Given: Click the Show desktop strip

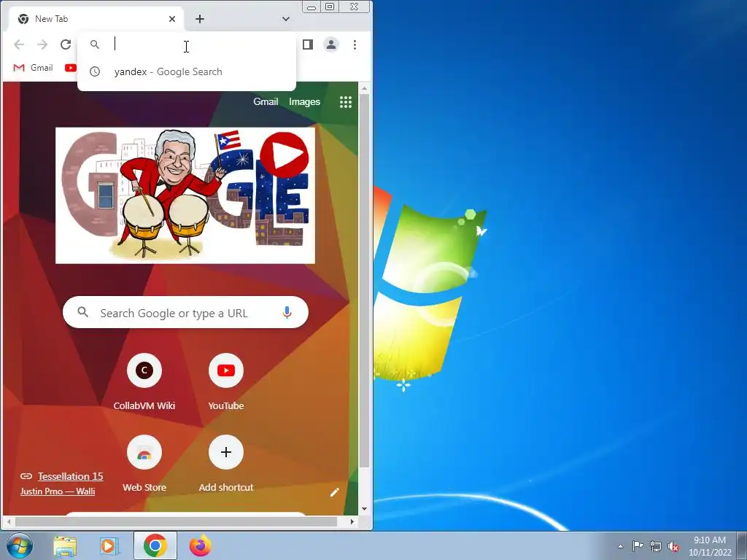Looking at the screenshot, I should coord(743,545).
